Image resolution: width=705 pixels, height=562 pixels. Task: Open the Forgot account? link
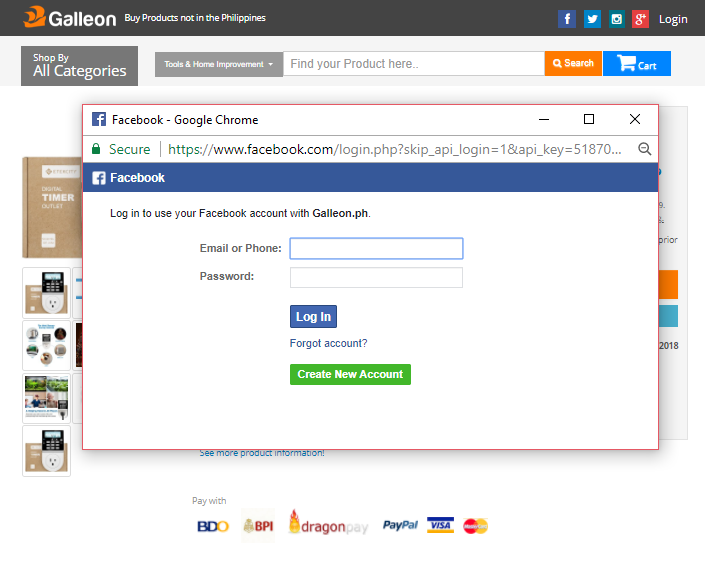pos(328,343)
